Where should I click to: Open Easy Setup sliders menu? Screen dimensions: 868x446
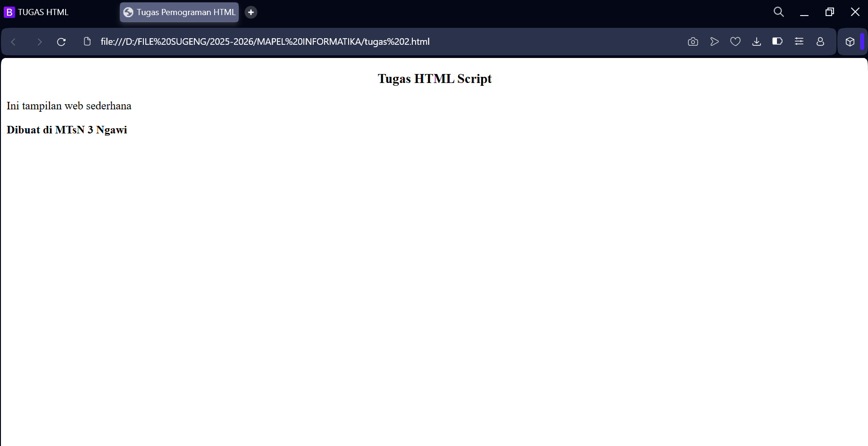click(x=799, y=41)
